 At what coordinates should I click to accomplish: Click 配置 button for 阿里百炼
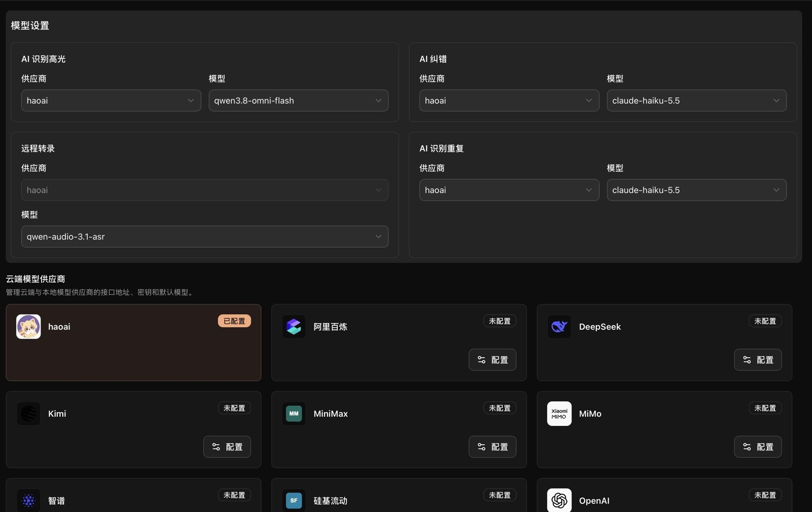click(492, 360)
